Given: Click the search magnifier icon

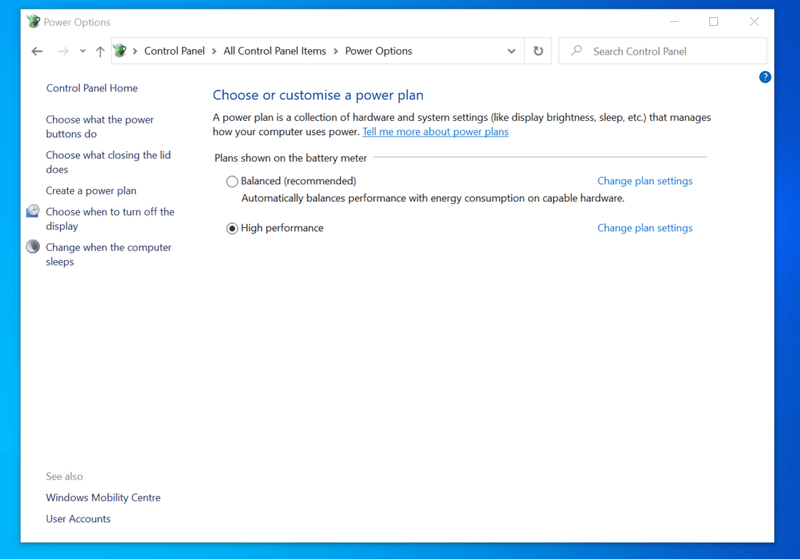Looking at the screenshot, I should pos(577,50).
